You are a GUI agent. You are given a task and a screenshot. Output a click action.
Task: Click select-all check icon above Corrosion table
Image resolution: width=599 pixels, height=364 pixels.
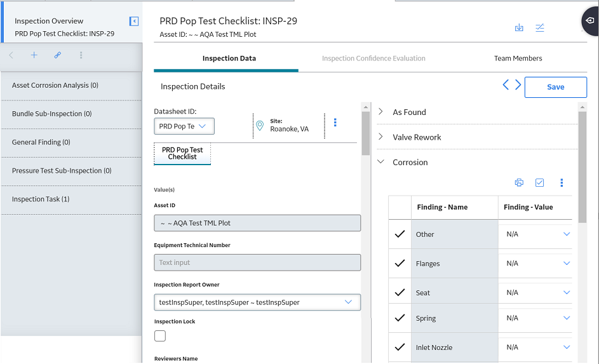pos(539,182)
